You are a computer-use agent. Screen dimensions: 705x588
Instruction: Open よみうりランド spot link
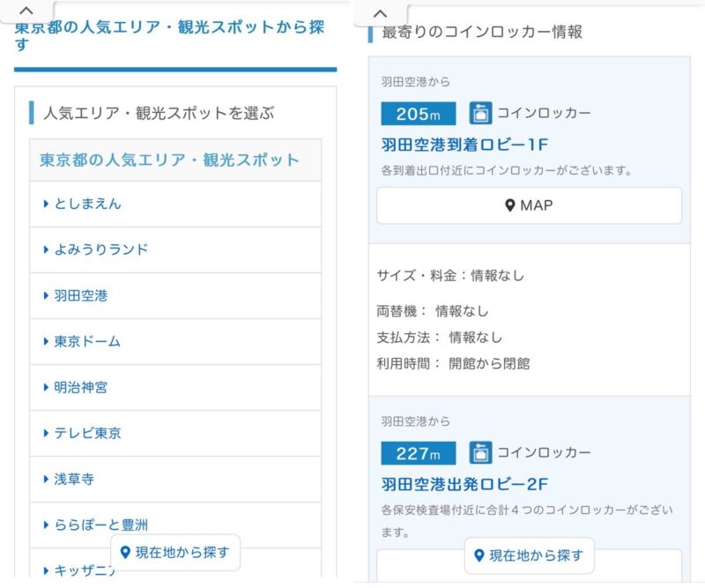pyautogui.click(x=101, y=249)
